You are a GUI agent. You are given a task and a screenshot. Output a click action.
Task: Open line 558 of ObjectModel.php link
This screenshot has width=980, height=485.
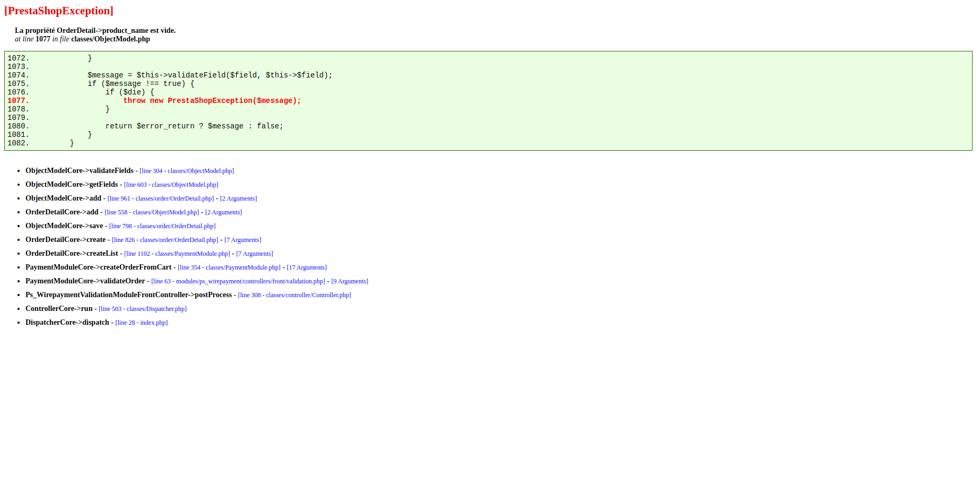152,212
